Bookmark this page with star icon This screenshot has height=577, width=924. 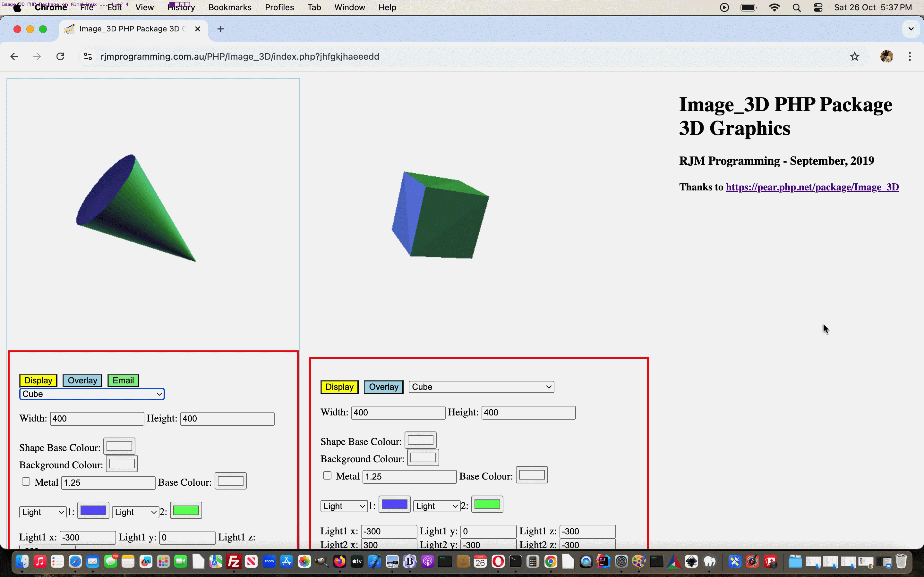854,56
